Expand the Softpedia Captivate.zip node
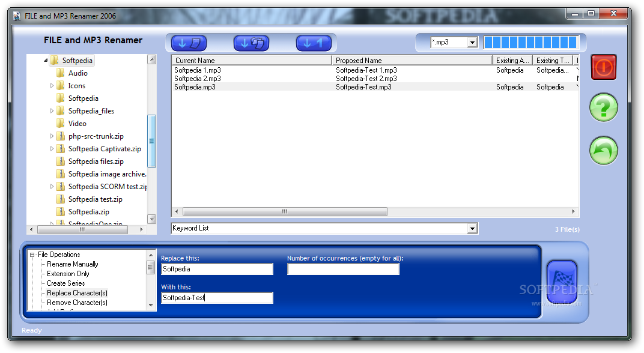The height and width of the screenshot is (353, 644). 52,149
